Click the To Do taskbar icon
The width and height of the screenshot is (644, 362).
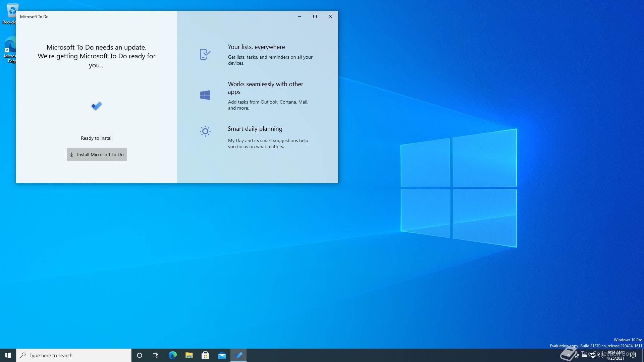pos(238,355)
